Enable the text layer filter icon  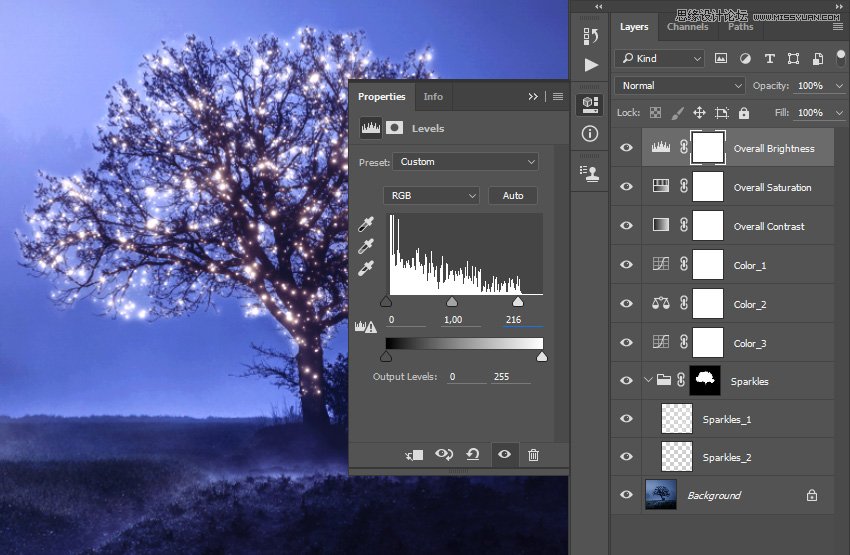[770, 59]
